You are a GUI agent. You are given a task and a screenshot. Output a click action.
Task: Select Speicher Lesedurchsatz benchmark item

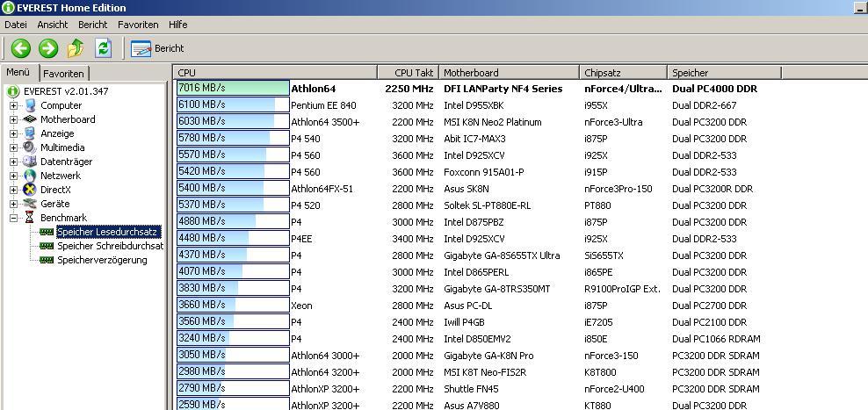107,232
